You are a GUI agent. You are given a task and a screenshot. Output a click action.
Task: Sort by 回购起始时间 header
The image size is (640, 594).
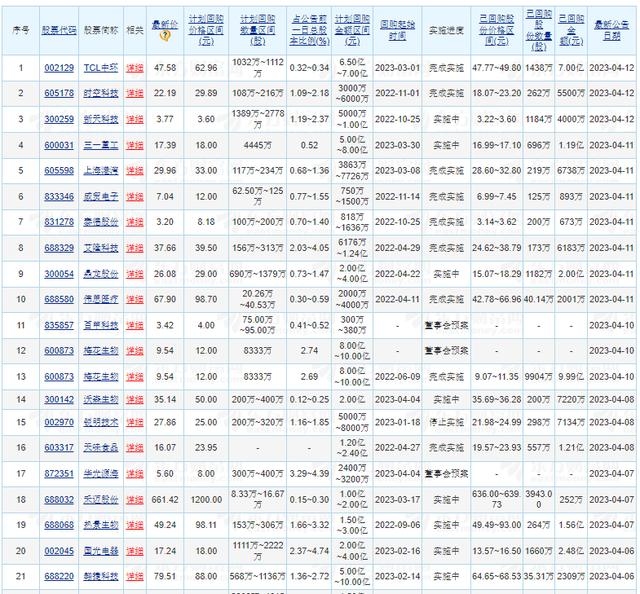(x=398, y=30)
